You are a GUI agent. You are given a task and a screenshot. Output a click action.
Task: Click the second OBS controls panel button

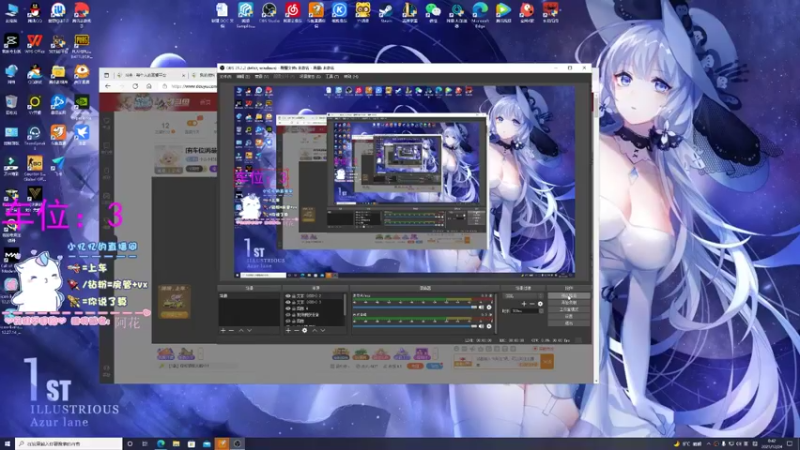(569, 303)
